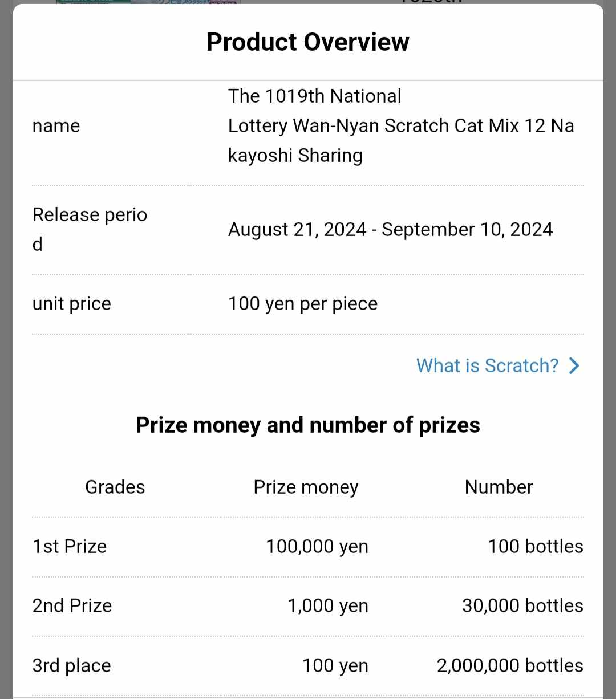
Task: Click the "30,000 bottles" count
Action: pos(522,605)
